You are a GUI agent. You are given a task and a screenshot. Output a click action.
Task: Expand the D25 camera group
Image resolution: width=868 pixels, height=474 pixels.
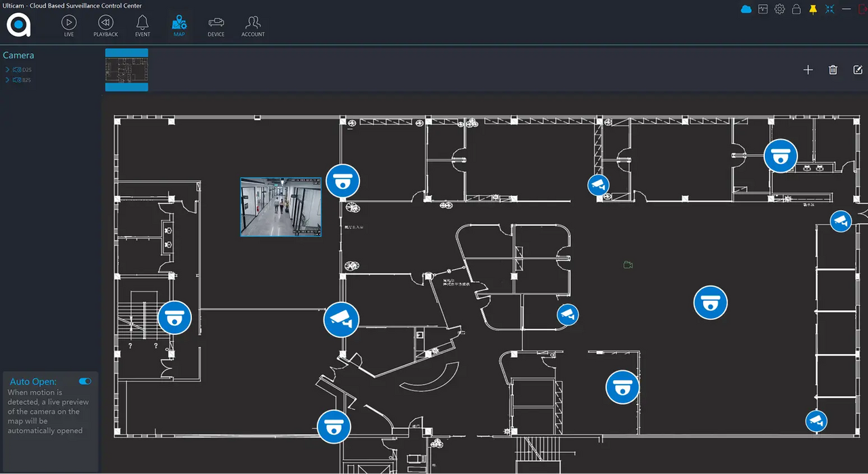coord(7,70)
